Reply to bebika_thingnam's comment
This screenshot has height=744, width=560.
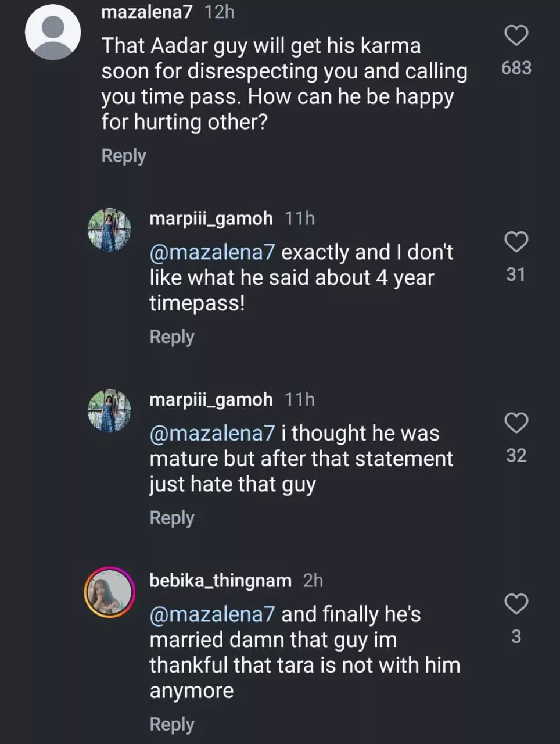[171, 724]
